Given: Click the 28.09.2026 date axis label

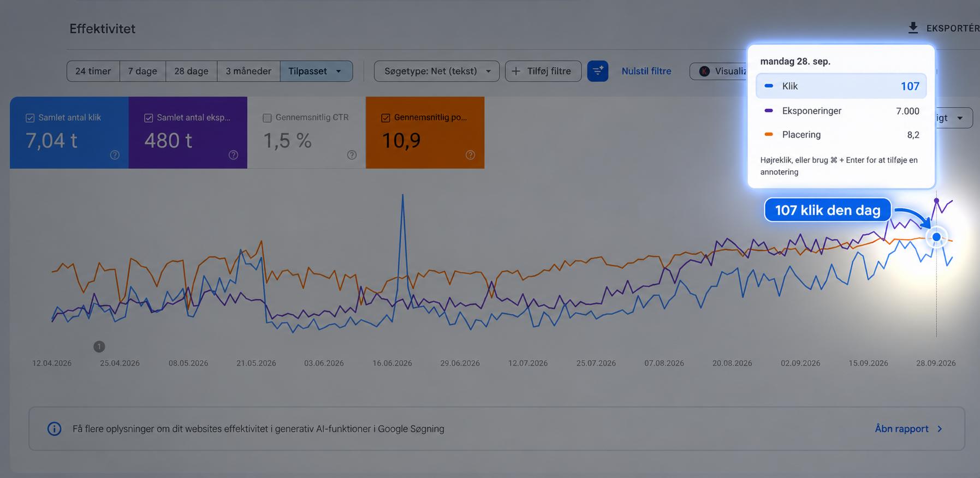Looking at the screenshot, I should (x=936, y=363).
